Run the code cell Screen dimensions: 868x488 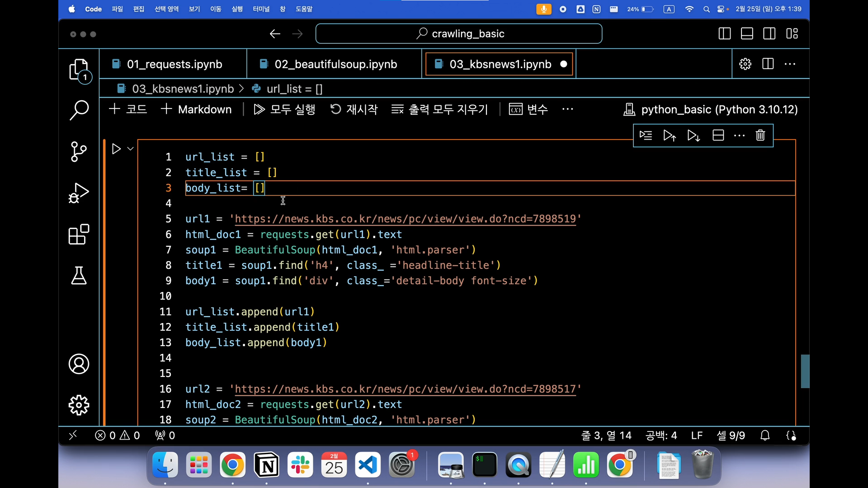(116, 149)
